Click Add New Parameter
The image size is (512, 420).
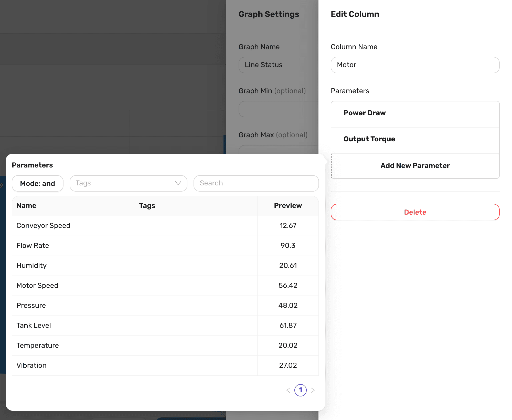click(415, 166)
